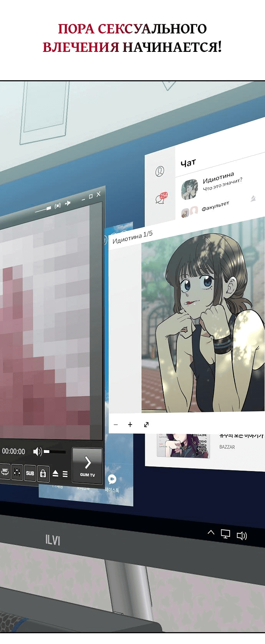The height and width of the screenshot is (644, 265).
Task: Show hidden tray icons chevron in taskbar
Action: tap(211, 532)
